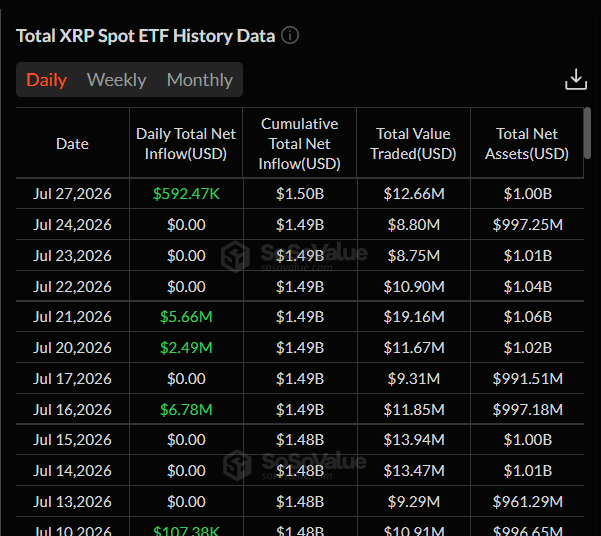Click Daily Total Net Inflow header
The height and width of the screenshot is (536, 601).
pyautogui.click(x=186, y=144)
